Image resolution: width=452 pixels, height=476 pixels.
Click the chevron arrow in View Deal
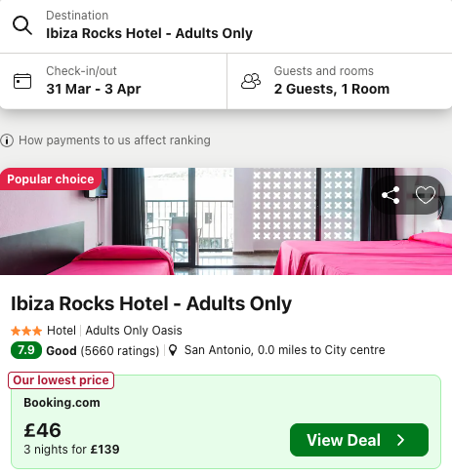click(401, 440)
